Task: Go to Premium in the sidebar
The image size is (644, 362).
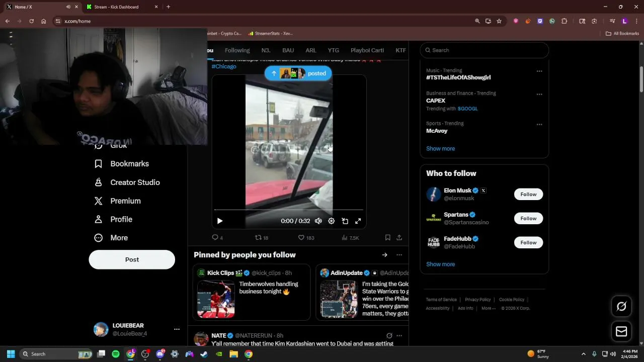Action: (118, 201)
